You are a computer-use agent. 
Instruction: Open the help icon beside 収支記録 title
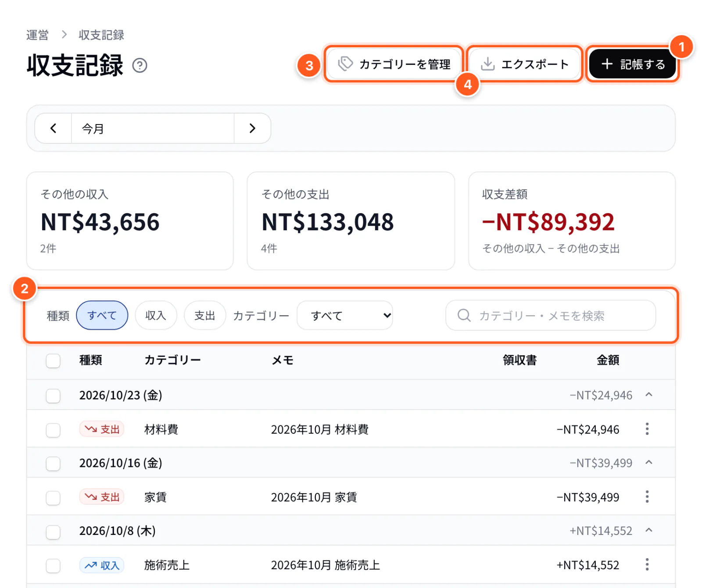click(140, 65)
